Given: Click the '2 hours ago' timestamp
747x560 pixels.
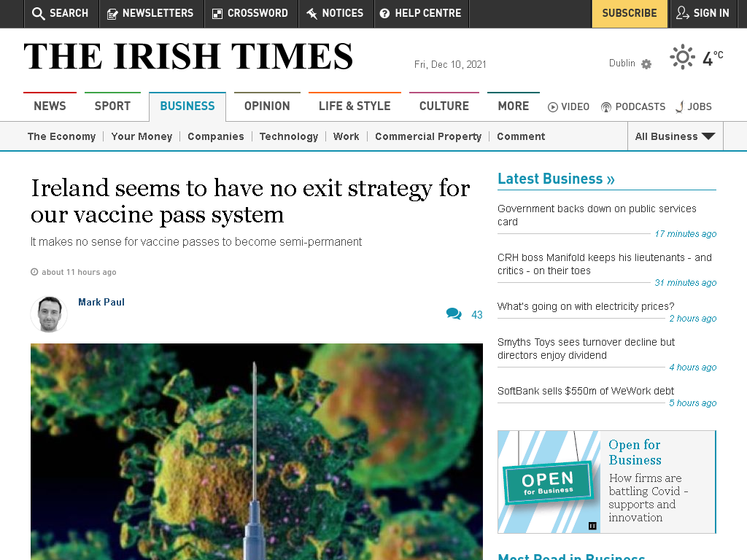Looking at the screenshot, I should point(693,319).
